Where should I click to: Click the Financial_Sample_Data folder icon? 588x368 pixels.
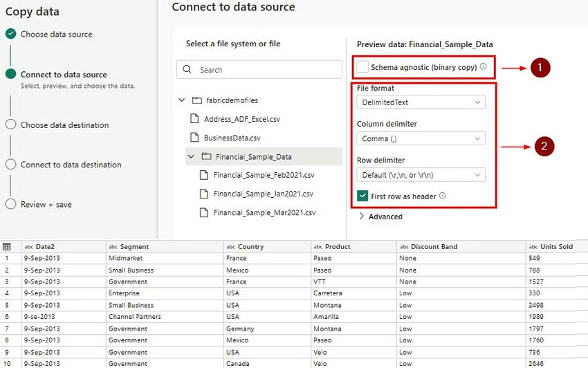207,156
